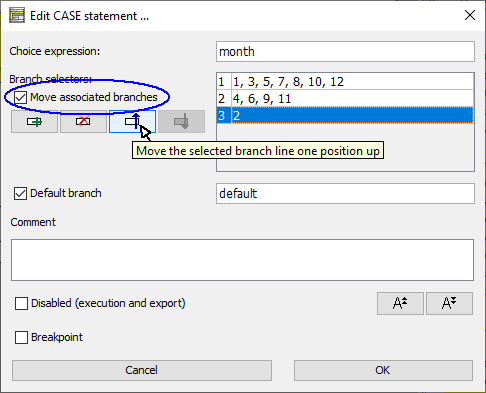
Task: Click the disabled move branch down button
Action: pyautogui.click(x=181, y=122)
